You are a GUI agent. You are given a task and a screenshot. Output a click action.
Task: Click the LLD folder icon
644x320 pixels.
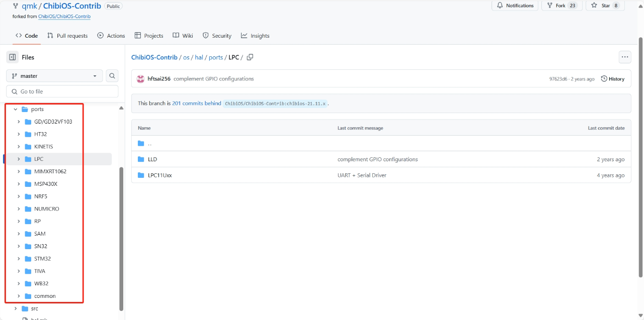click(141, 159)
